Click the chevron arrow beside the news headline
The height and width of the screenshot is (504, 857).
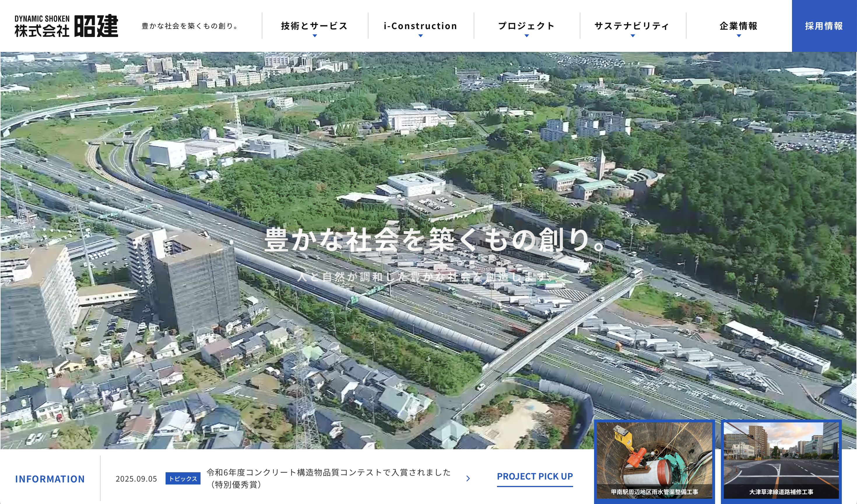click(468, 478)
